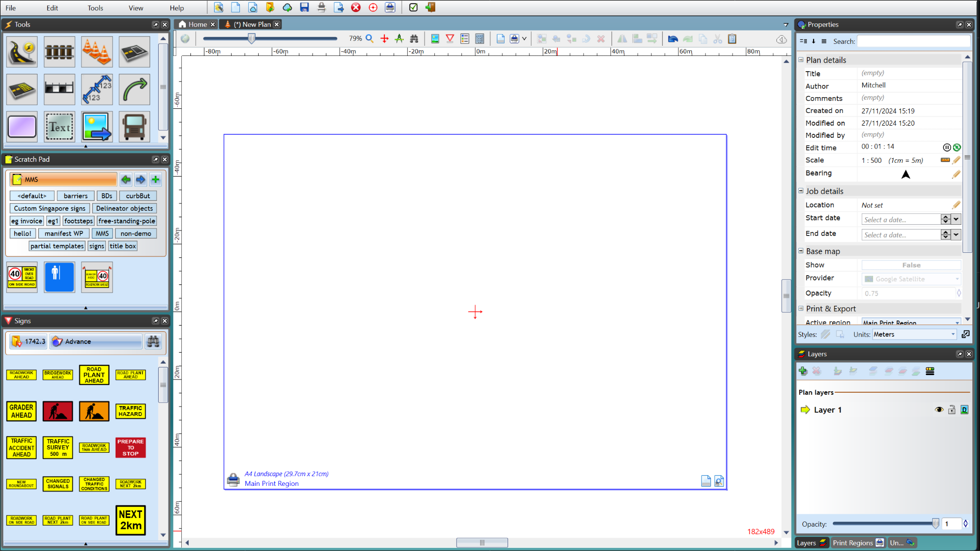Select the traffic cone tool
The width and height of the screenshot is (980, 551).
[x=96, y=52]
